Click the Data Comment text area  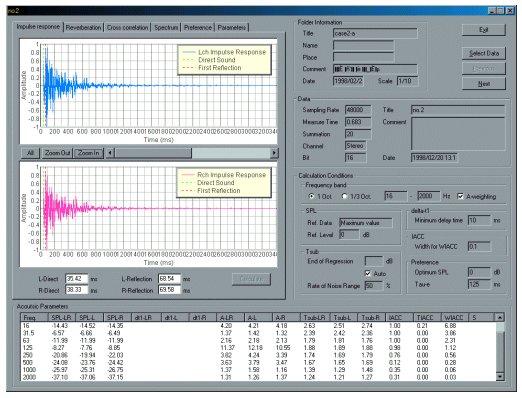click(x=458, y=134)
